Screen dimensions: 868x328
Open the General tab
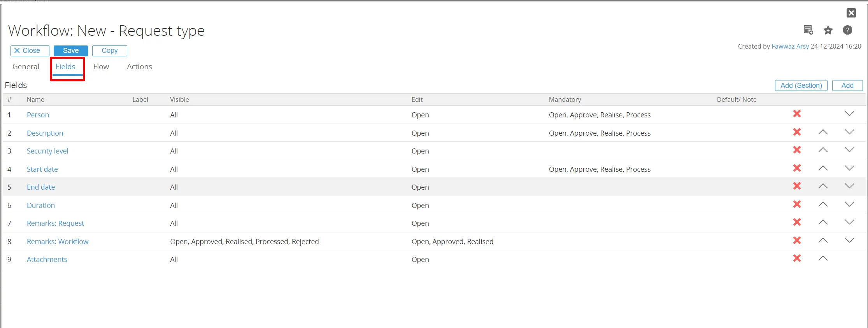point(26,67)
